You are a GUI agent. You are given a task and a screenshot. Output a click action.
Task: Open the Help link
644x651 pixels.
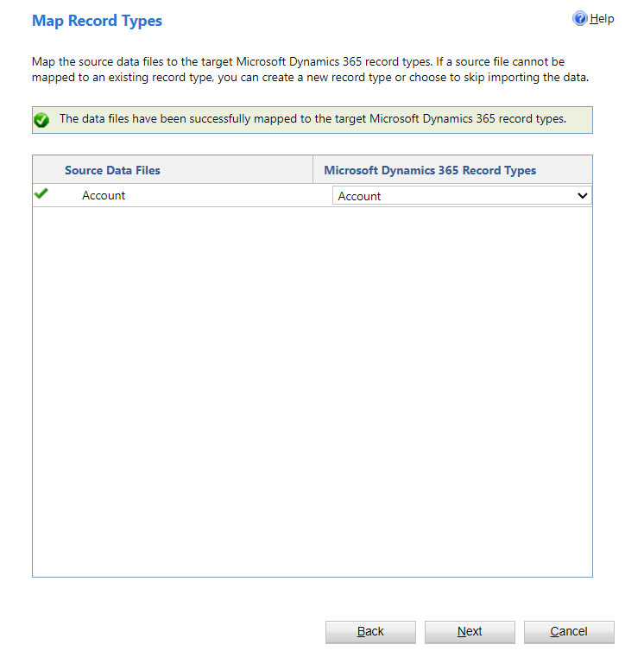pyautogui.click(x=602, y=19)
